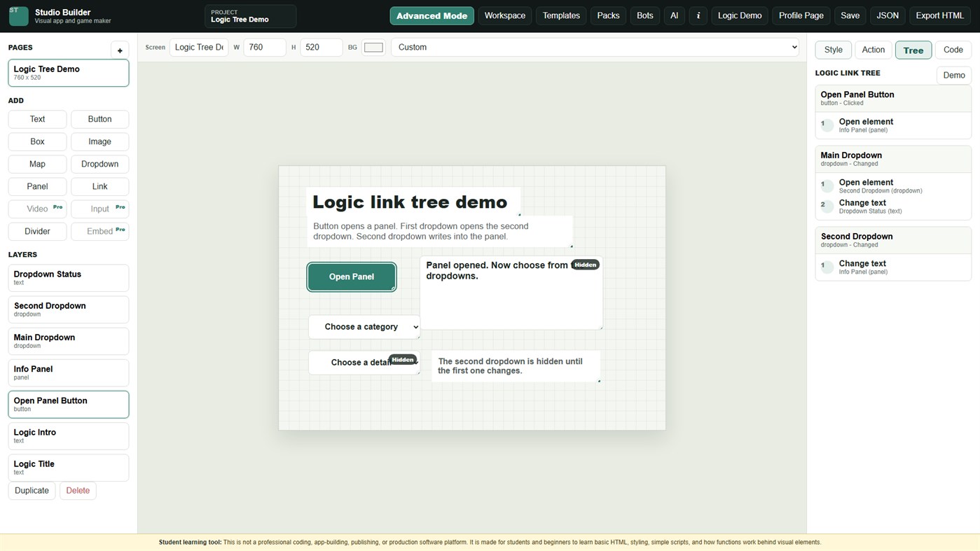Viewport: 980px width, 551px height.
Task: Open the 'Choose a category' dropdown on canvas
Action: pyautogui.click(x=364, y=327)
